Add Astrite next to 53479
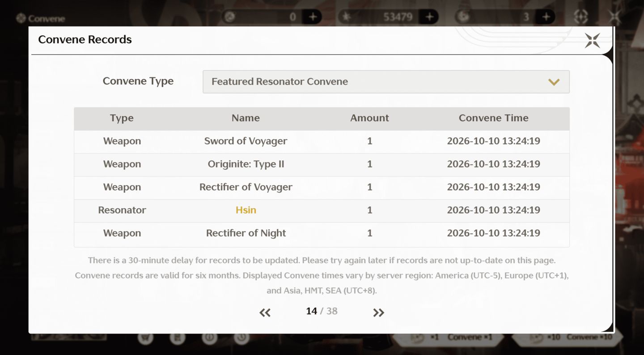 pyautogui.click(x=429, y=17)
